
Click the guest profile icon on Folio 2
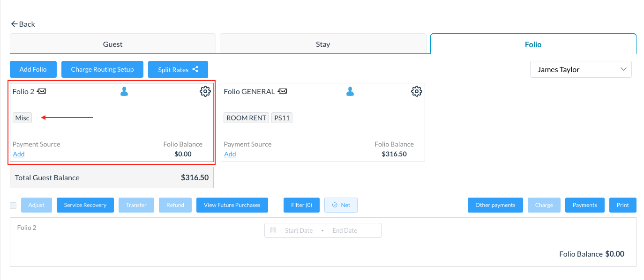[x=124, y=91]
